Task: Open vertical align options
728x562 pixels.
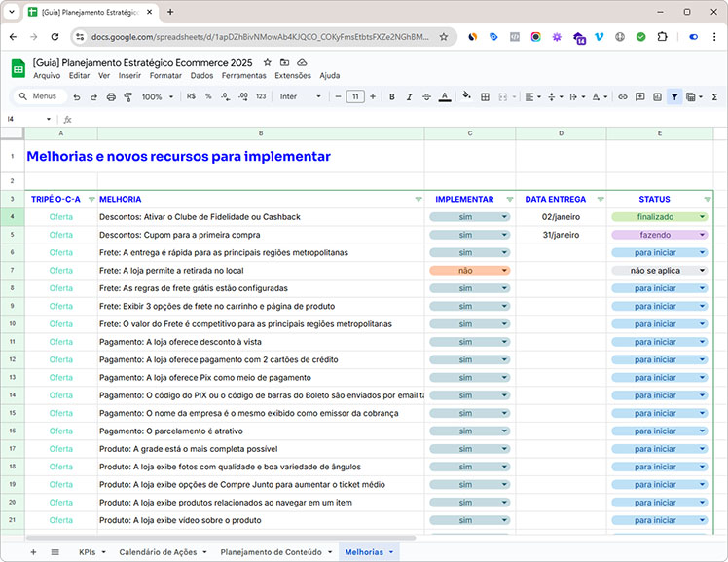Action: point(555,96)
